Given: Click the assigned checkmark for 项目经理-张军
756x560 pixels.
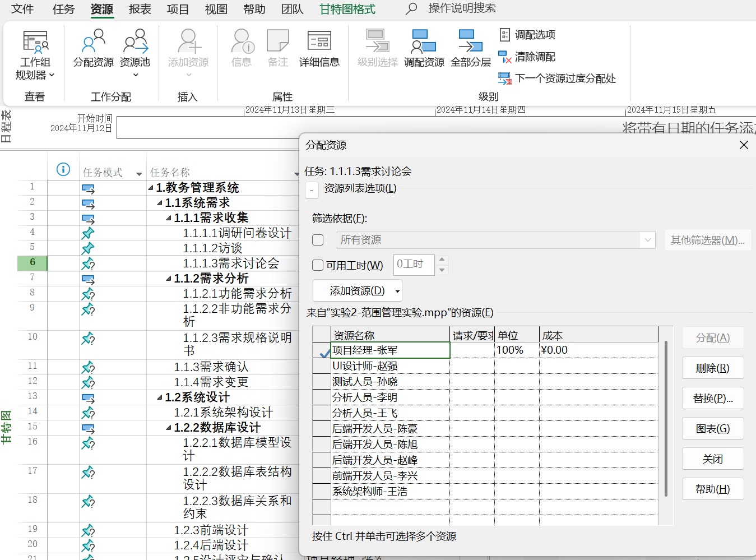Looking at the screenshot, I should (324, 352).
